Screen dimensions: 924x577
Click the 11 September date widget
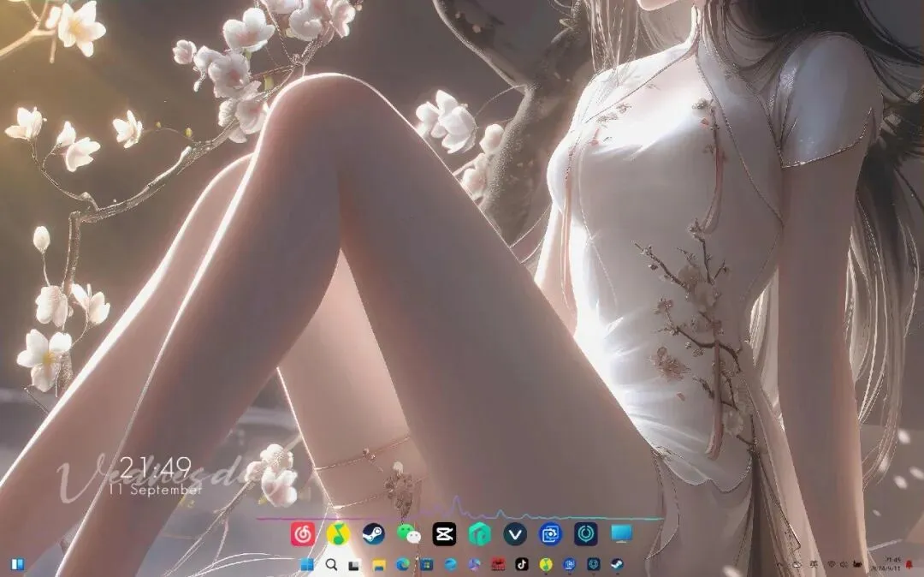156,489
